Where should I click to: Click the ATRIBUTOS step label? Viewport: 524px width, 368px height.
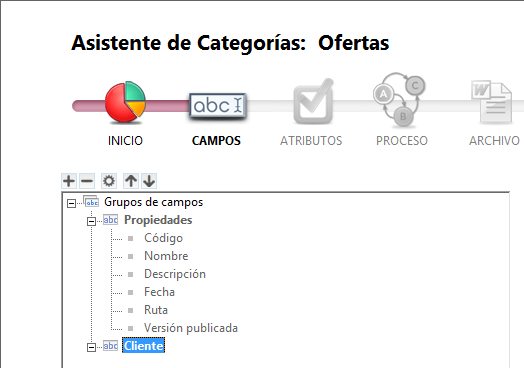[x=311, y=141]
